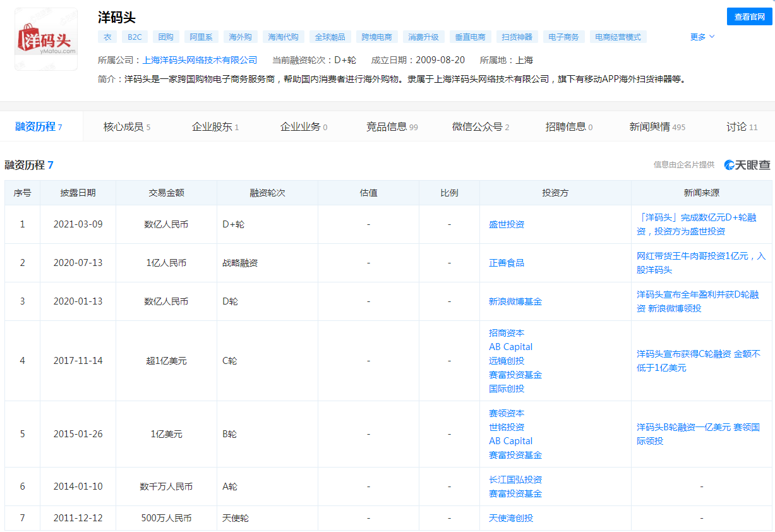Viewport: 775px width, 532px height.
Task: Expand the 更多 tags dropdown
Action: tap(702, 37)
